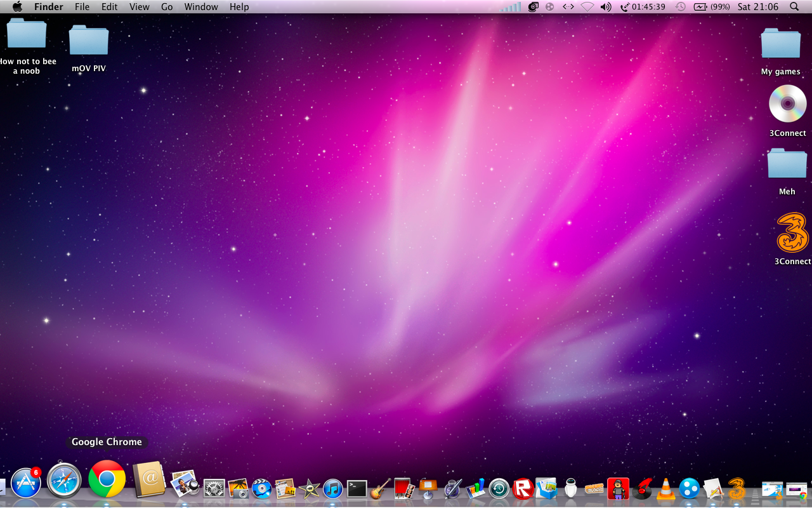Open the battery status menu

pos(711,7)
